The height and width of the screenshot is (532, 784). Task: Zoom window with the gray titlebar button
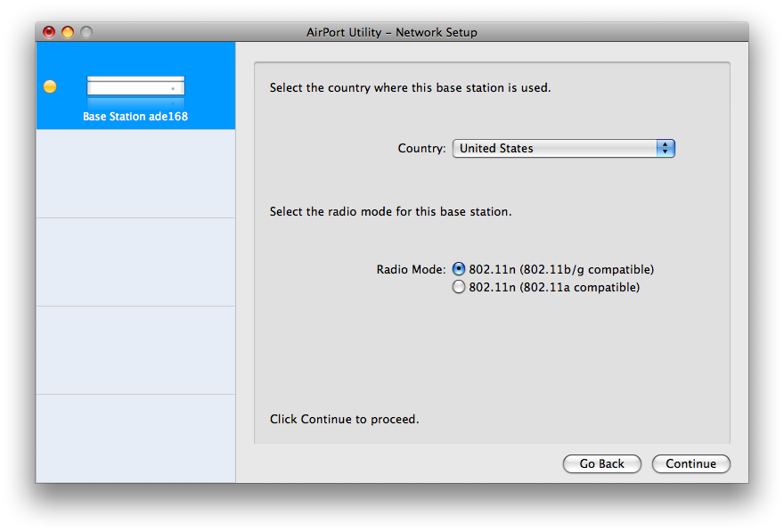tap(86, 32)
